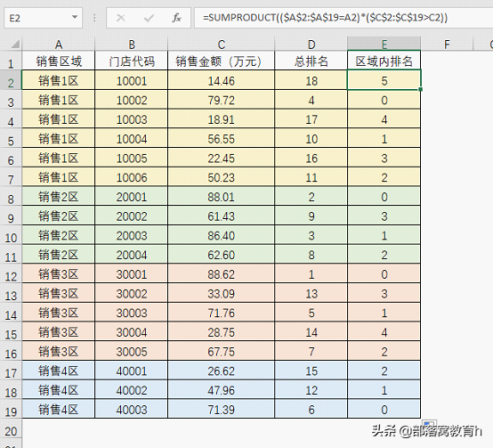The height and width of the screenshot is (448, 493).
Task: Select total rank cell 17
Action: point(311,119)
